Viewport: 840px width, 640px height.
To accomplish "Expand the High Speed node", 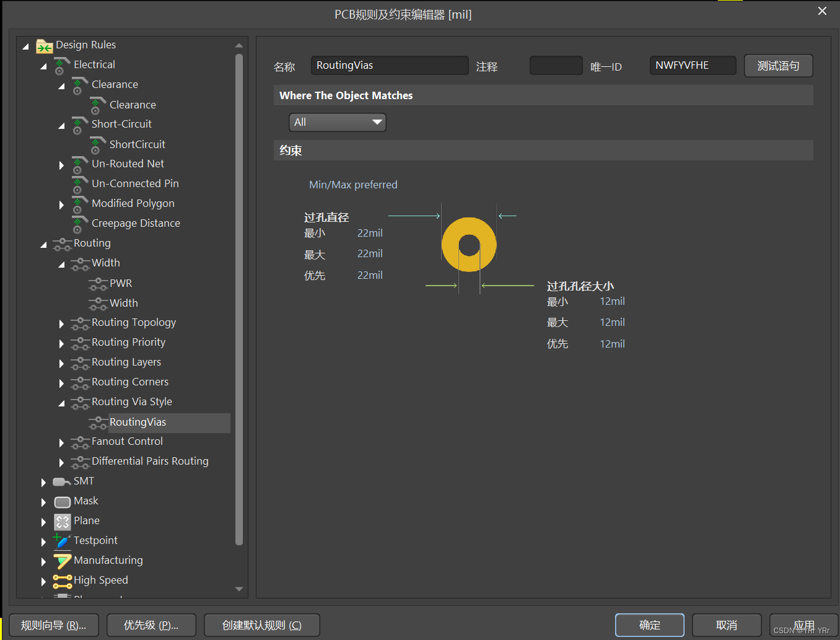I will 43,582.
